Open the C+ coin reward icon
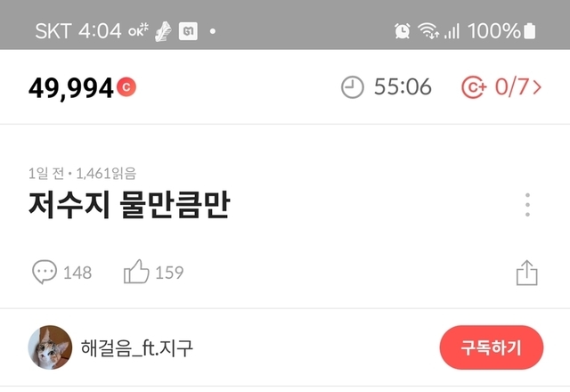This screenshot has height=392, width=570. click(474, 87)
